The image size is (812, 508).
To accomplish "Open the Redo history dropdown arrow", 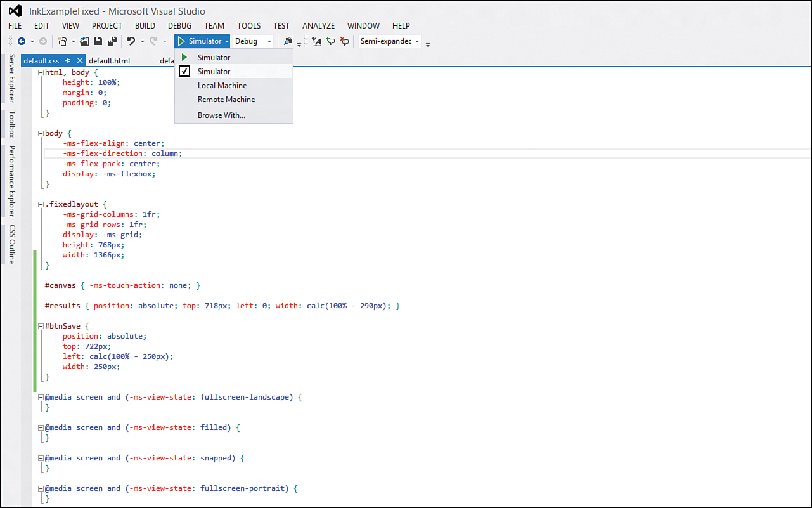I will click(x=164, y=41).
